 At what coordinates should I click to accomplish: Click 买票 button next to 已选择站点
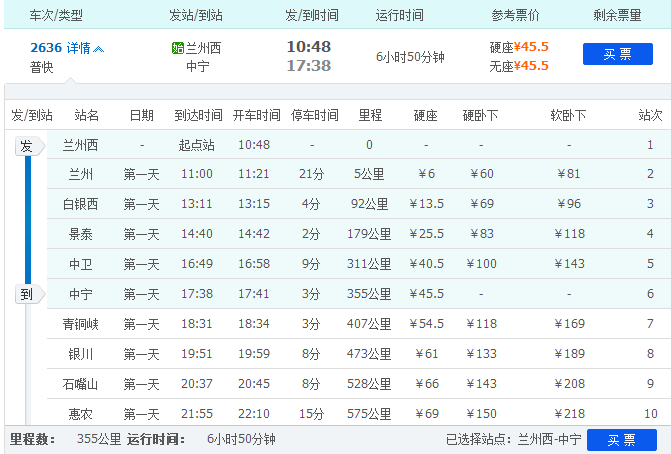(621, 439)
